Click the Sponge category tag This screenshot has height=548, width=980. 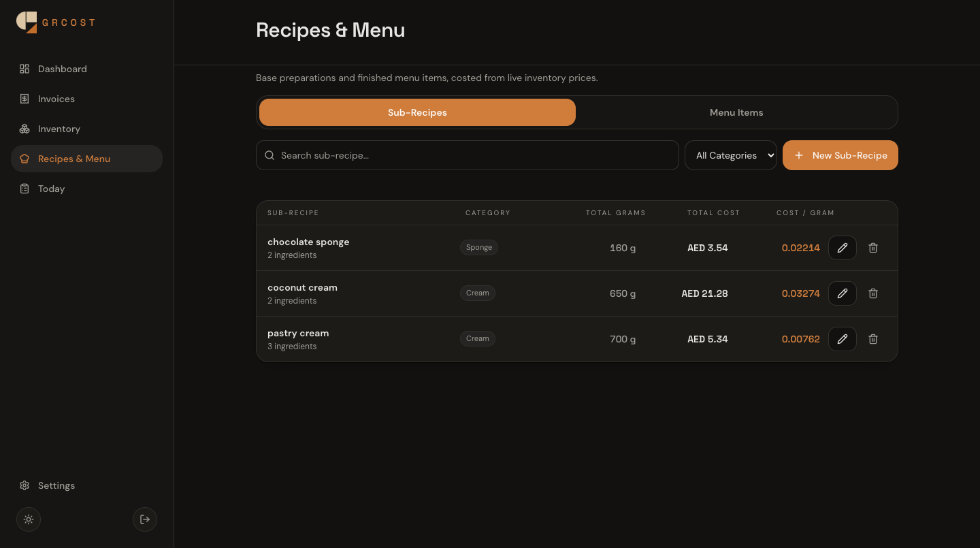pyautogui.click(x=479, y=247)
